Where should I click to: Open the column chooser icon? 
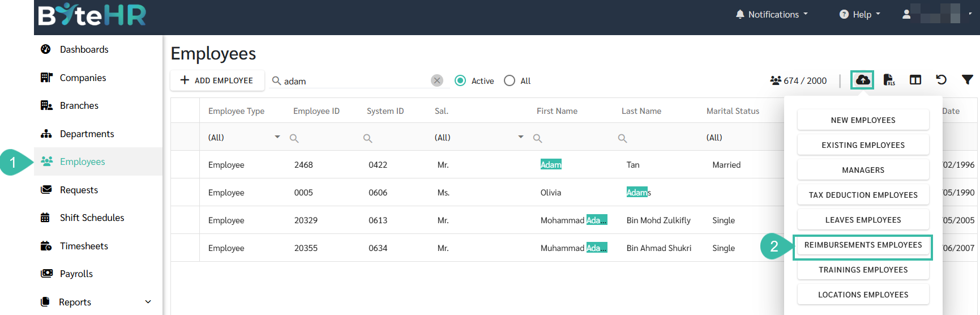point(915,80)
